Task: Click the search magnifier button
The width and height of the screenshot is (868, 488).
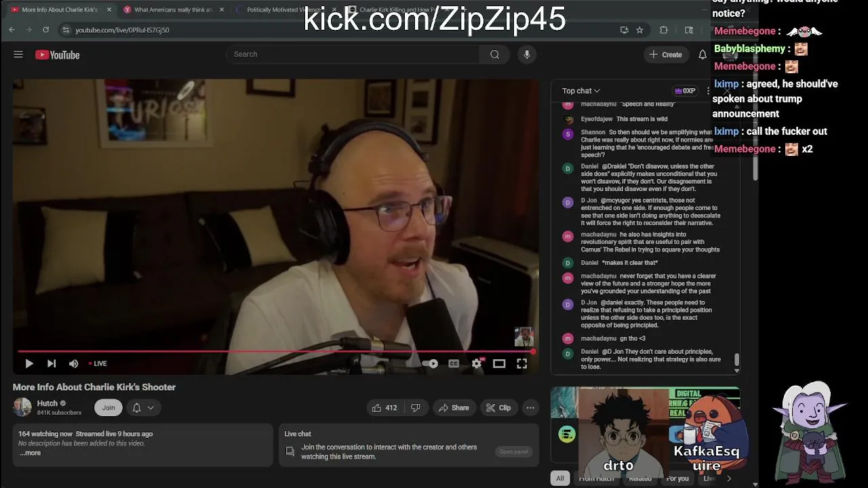Action: coord(494,54)
